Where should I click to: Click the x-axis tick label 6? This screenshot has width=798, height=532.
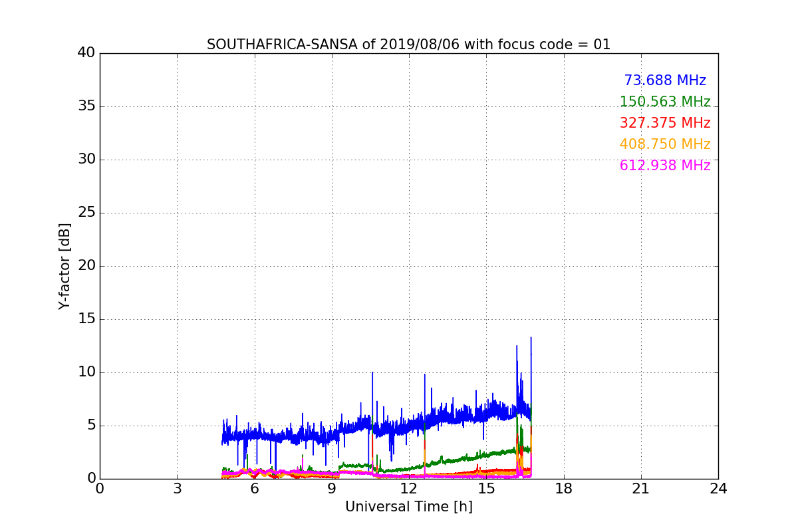click(254, 489)
